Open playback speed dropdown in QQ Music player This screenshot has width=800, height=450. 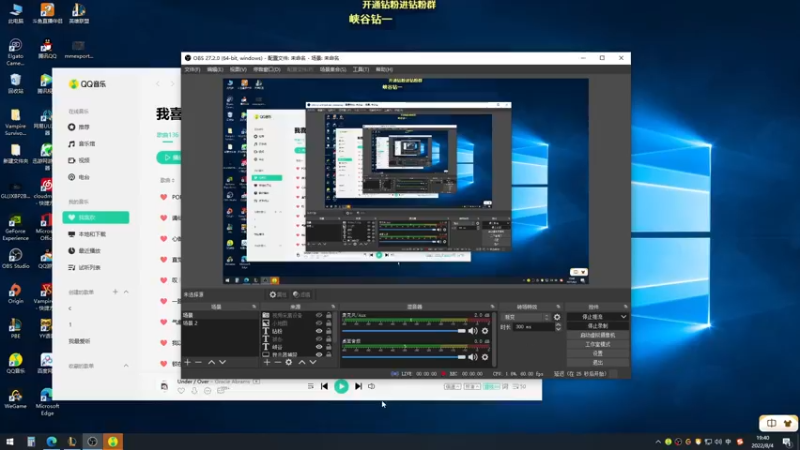point(452,386)
